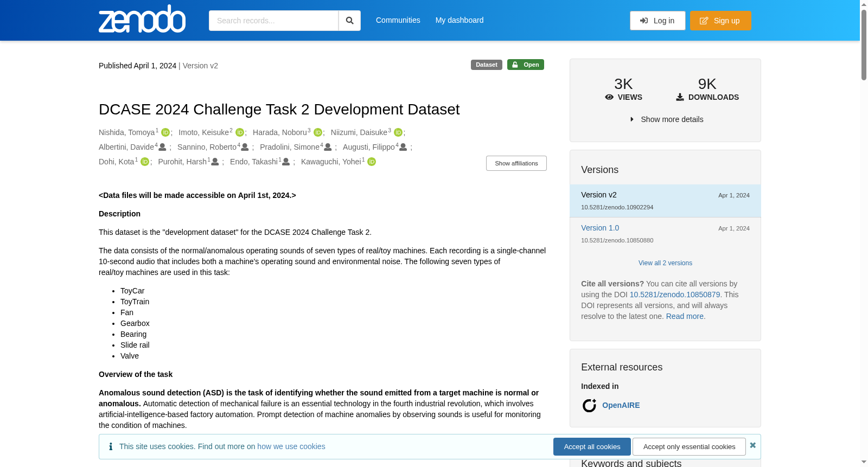The image size is (868, 467).
Task: Click DOI text 10.5281/zenodo.10850880
Action: tap(617, 240)
